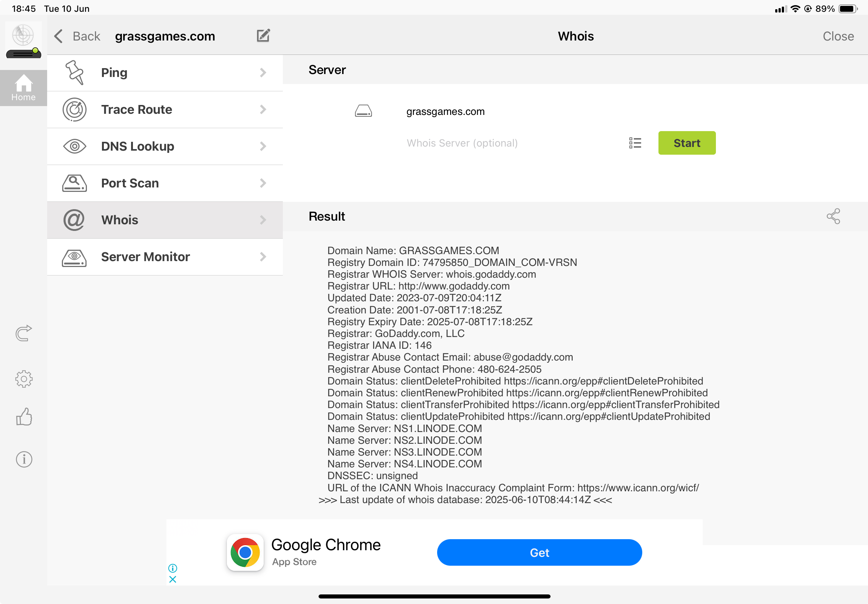Tap Name Server: NS4.LINODE.COM line
868x604 pixels.
tap(404, 464)
